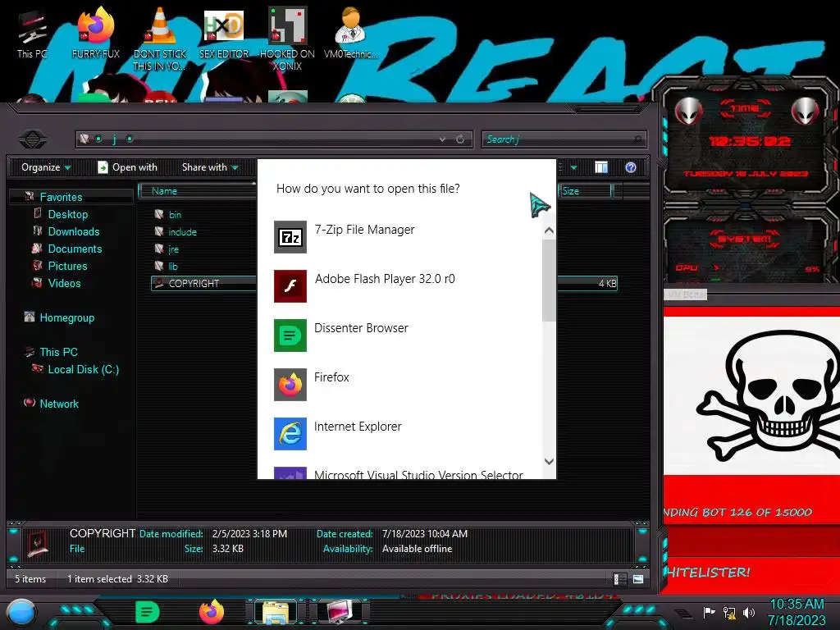Select Videos in navigation pane
Screen dimensions: 840x630
coord(64,283)
